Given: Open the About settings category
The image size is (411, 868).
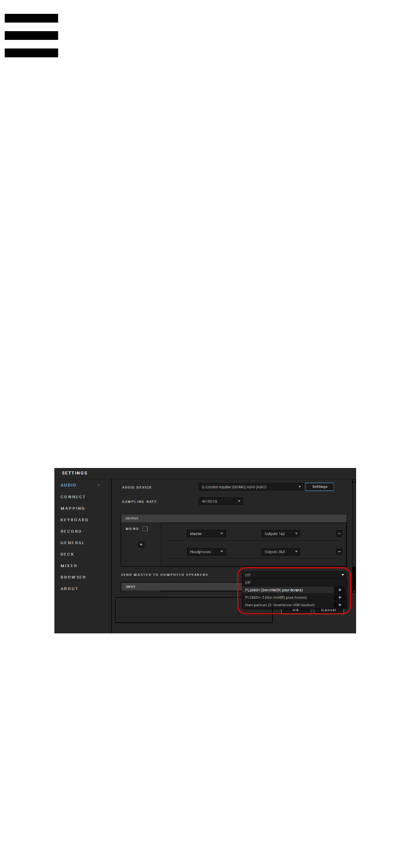Looking at the screenshot, I should click(x=69, y=589).
